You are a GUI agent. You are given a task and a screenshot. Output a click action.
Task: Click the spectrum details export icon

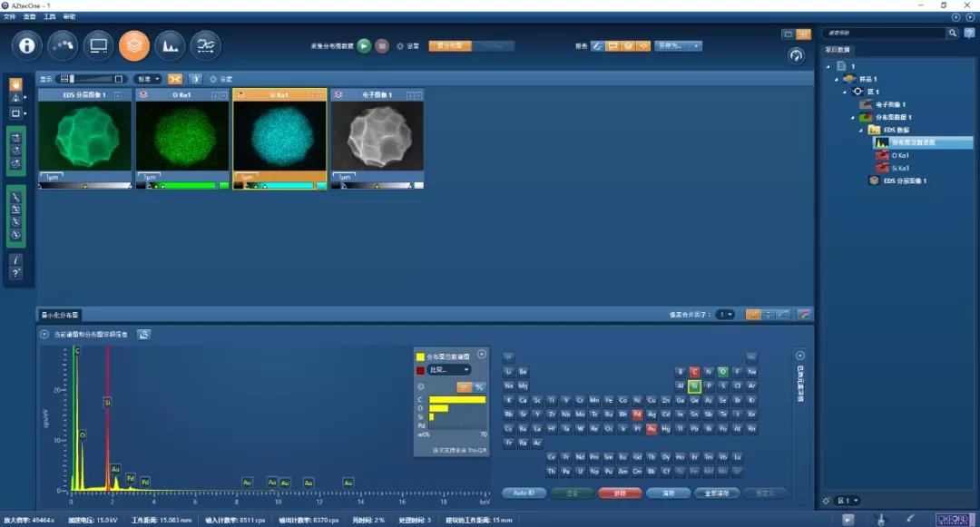[x=143, y=335]
